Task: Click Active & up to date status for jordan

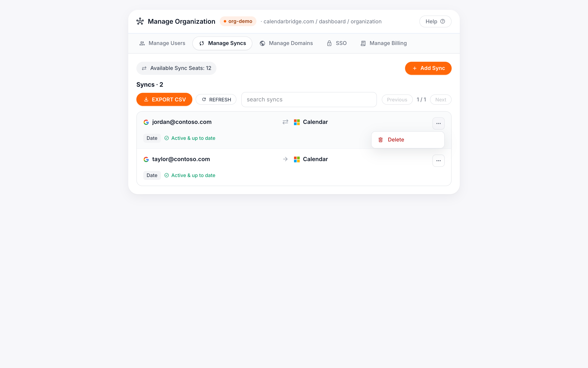Action: tap(193, 138)
